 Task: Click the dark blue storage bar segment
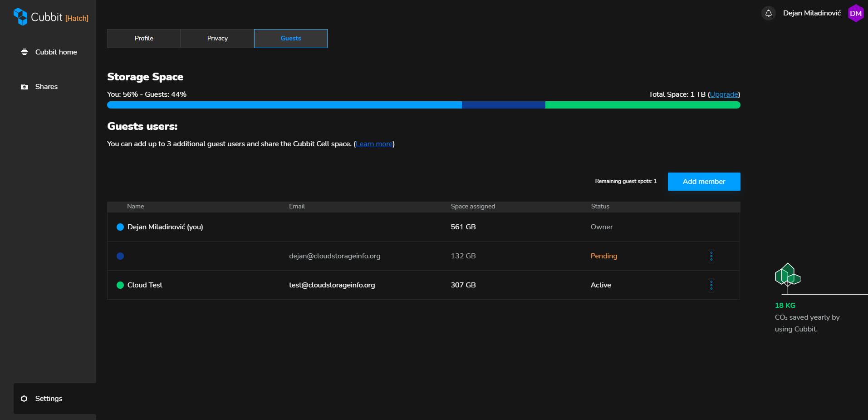click(x=503, y=105)
